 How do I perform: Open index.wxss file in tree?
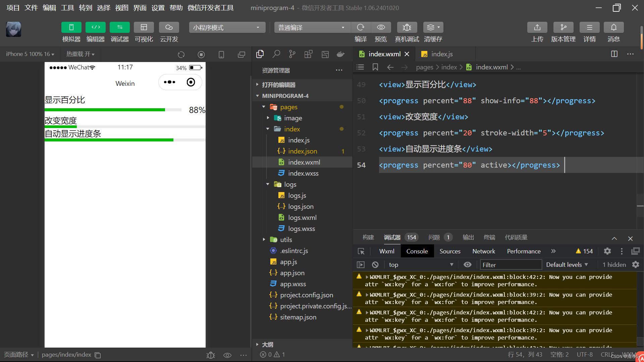303,173
